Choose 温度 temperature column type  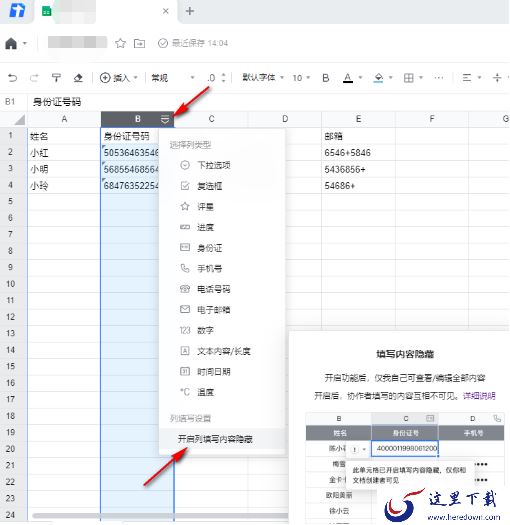(x=222, y=392)
